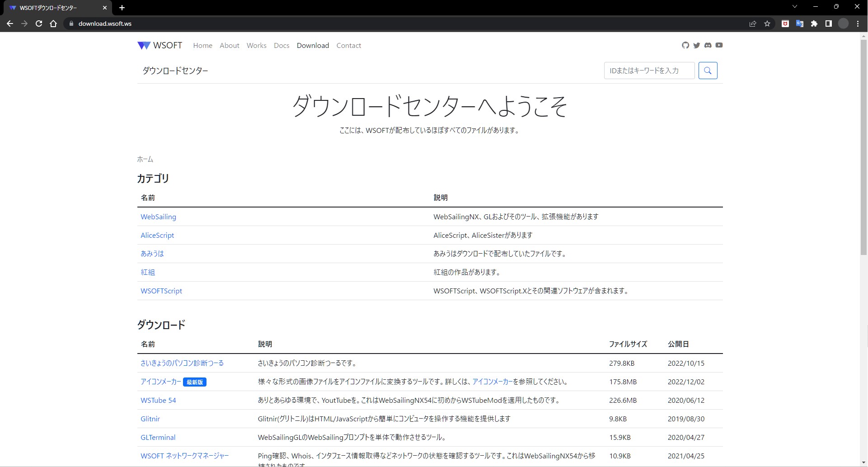Click the WSOFT logo
The width and height of the screenshot is (868, 467).
point(159,45)
